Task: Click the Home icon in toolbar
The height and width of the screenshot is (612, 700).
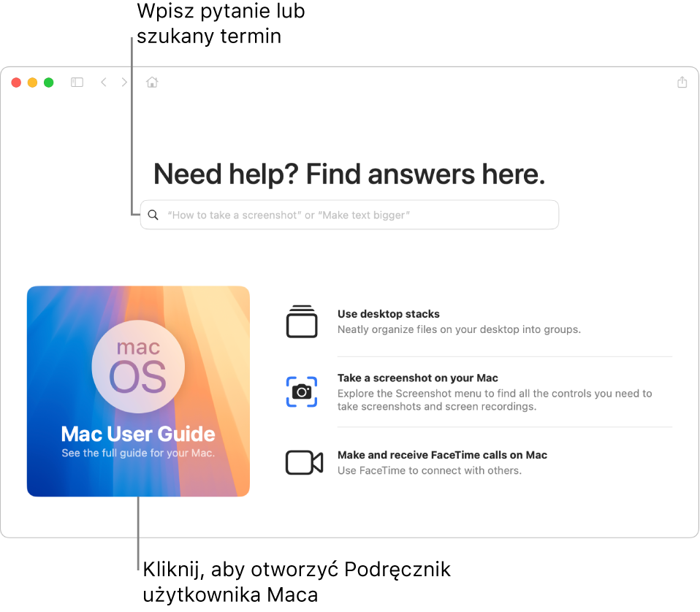Action: pyautogui.click(x=152, y=83)
